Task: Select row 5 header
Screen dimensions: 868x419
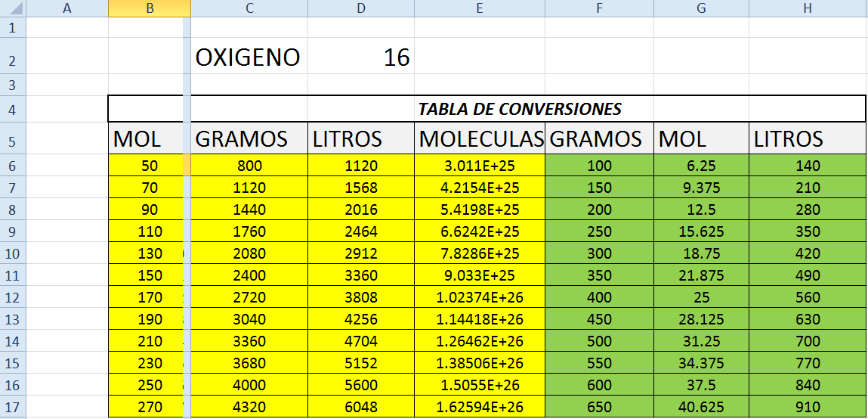Action: [x=13, y=138]
